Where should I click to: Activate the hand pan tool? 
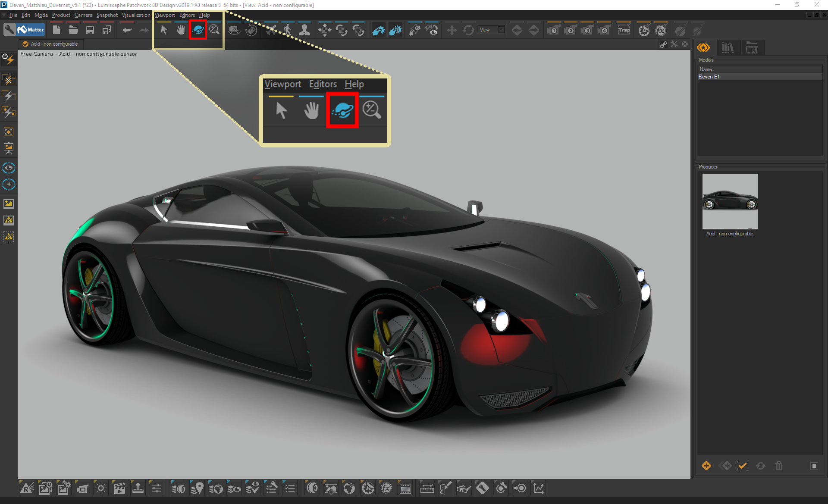click(181, 30)
